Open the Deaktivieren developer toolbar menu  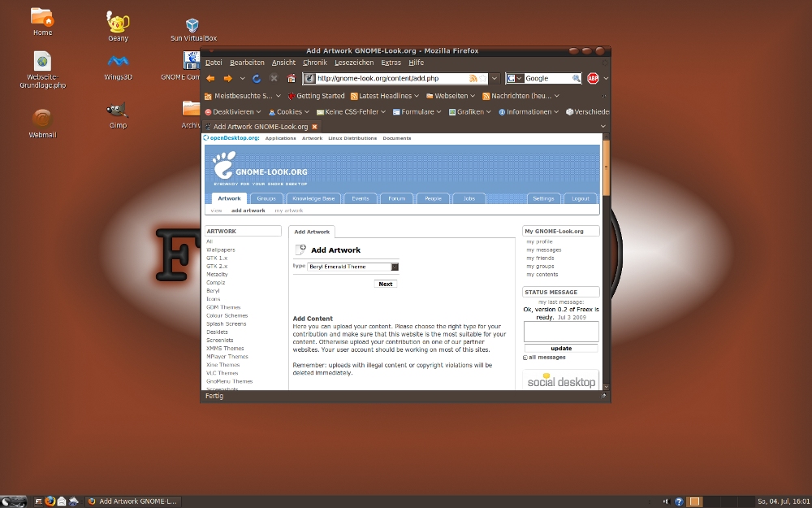click(232, 112)
